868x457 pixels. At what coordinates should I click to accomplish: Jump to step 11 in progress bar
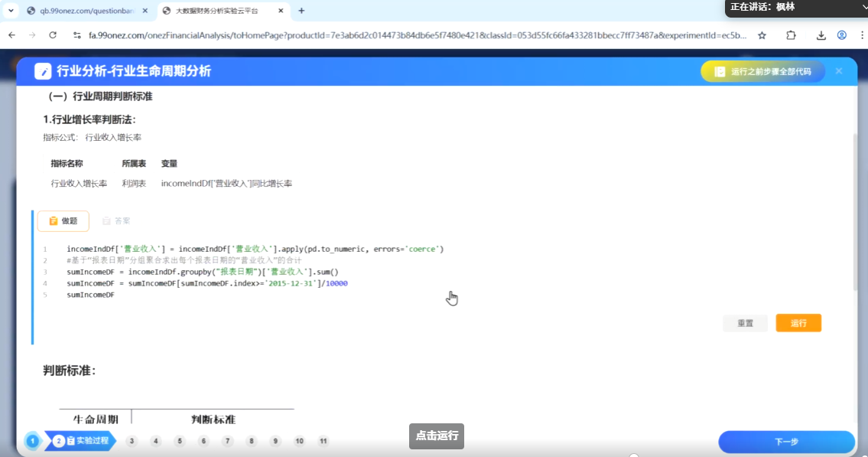(323, 441)
